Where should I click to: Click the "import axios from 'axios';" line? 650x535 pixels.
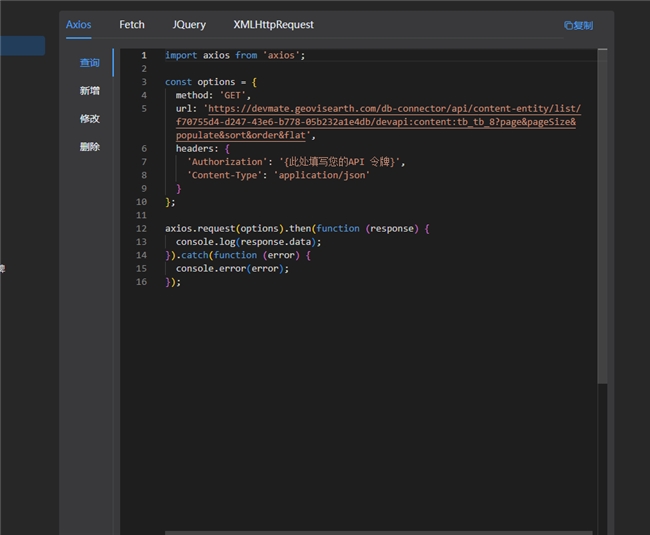[235, 55]
